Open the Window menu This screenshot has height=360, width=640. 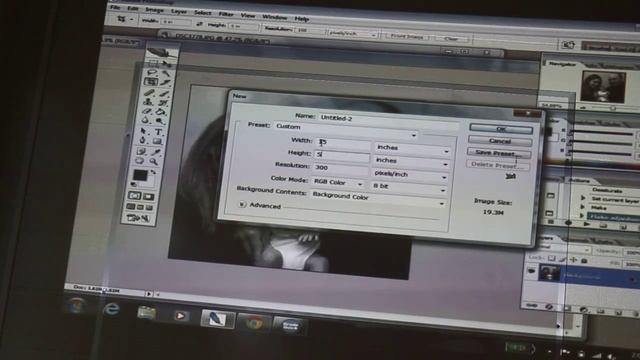(275, 17)
